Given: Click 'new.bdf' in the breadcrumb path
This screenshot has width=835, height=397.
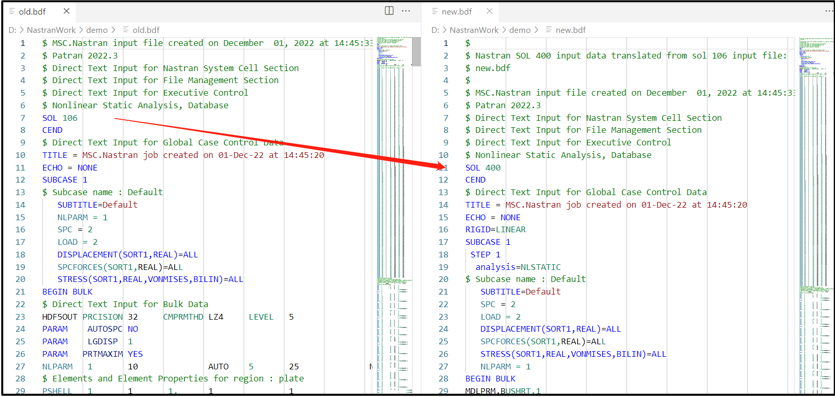Looking at the screenshot, I should pyautogui.click(x=570, y=30).
